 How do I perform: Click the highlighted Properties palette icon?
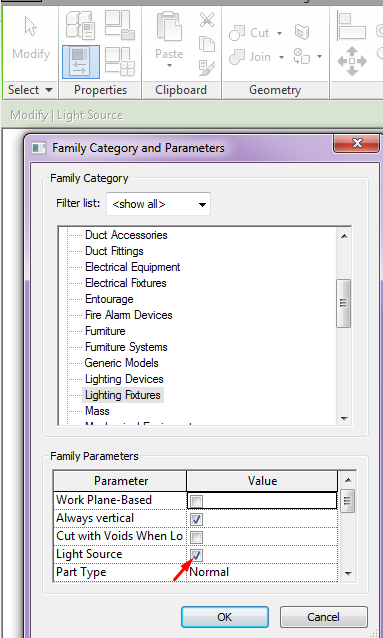(x=81, y=62)
